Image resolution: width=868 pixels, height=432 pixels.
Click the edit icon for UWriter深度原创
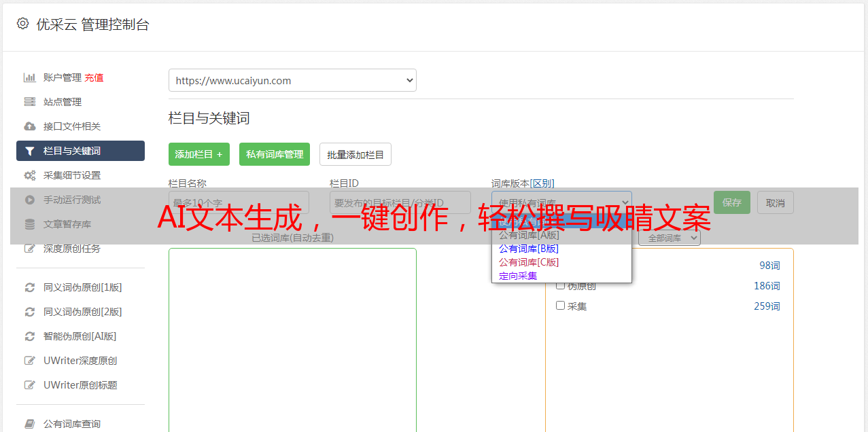(29, 361)
